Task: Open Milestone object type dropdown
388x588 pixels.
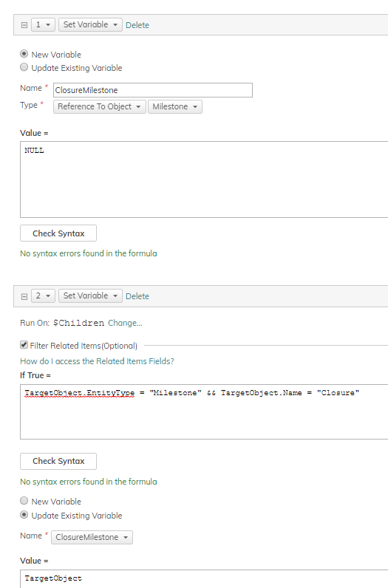Action: click(175, 106)
